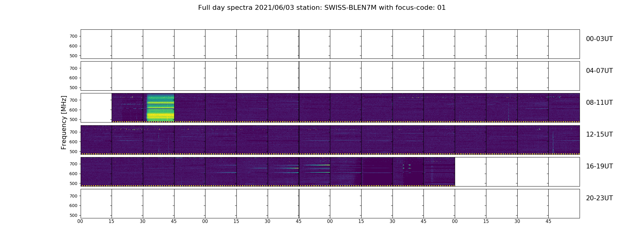Click the leftmost '00' minute label on the time axis
Screen dimensions: 644x245
click(80, 221)
